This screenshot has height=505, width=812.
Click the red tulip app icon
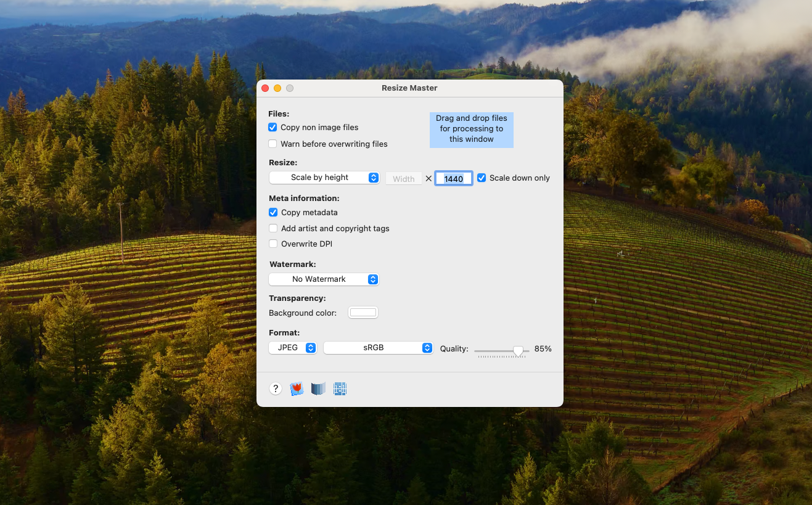297,388
